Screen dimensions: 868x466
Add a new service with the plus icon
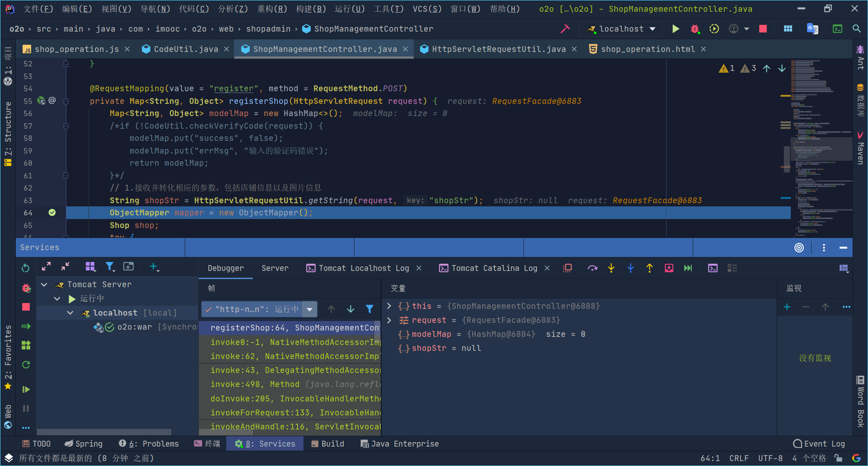point(154,267)
